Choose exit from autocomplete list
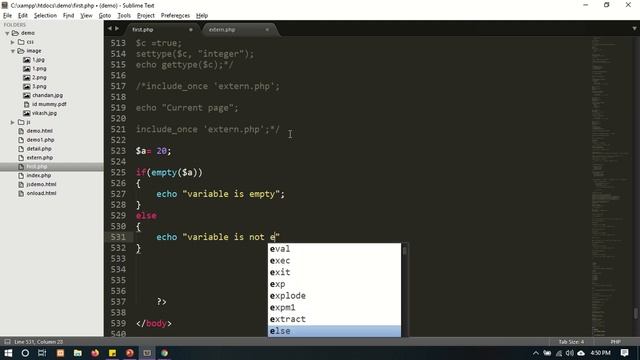This screenshot has width=640, height=360. pyautogui.click(x=334, y=272)
